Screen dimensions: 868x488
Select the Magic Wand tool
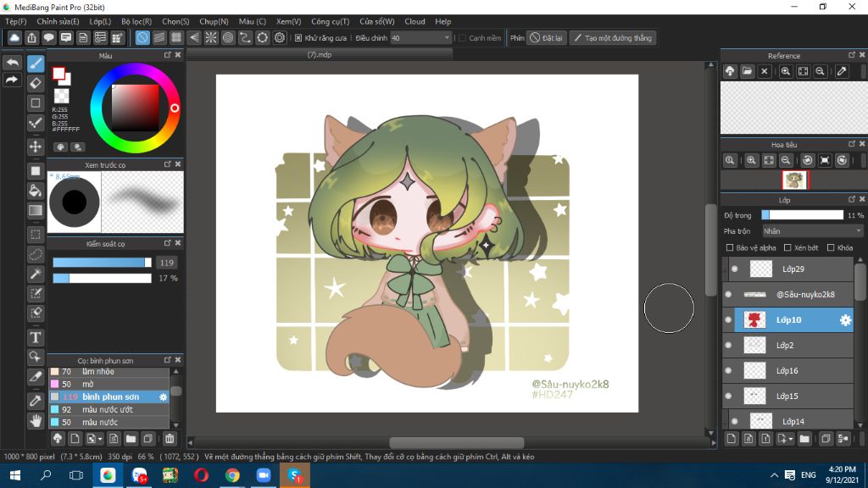tap(36, 274)
